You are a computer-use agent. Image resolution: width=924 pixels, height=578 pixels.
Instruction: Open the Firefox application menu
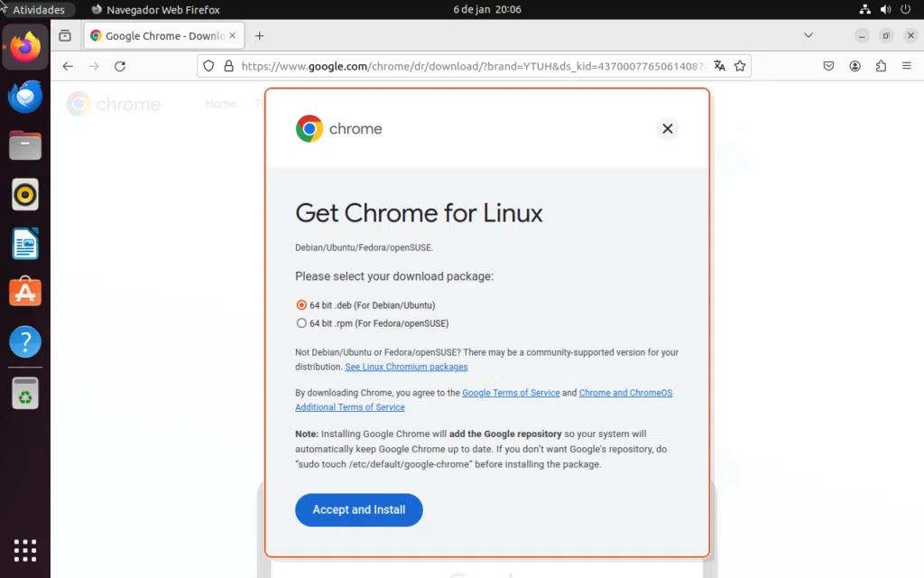pos(906,65)
